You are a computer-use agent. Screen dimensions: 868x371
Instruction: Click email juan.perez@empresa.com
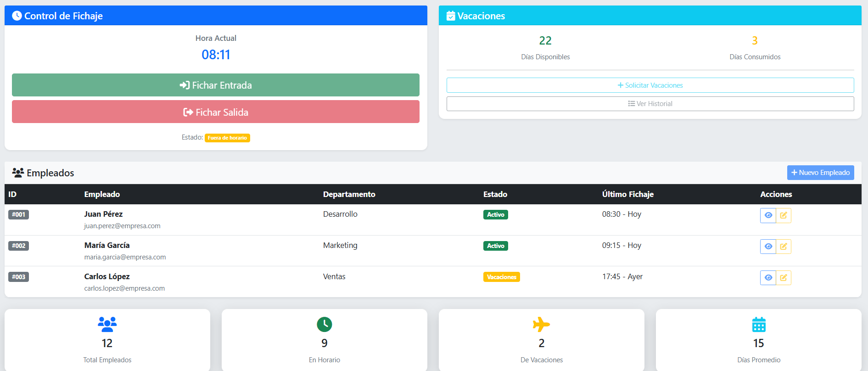coord(122,226)
